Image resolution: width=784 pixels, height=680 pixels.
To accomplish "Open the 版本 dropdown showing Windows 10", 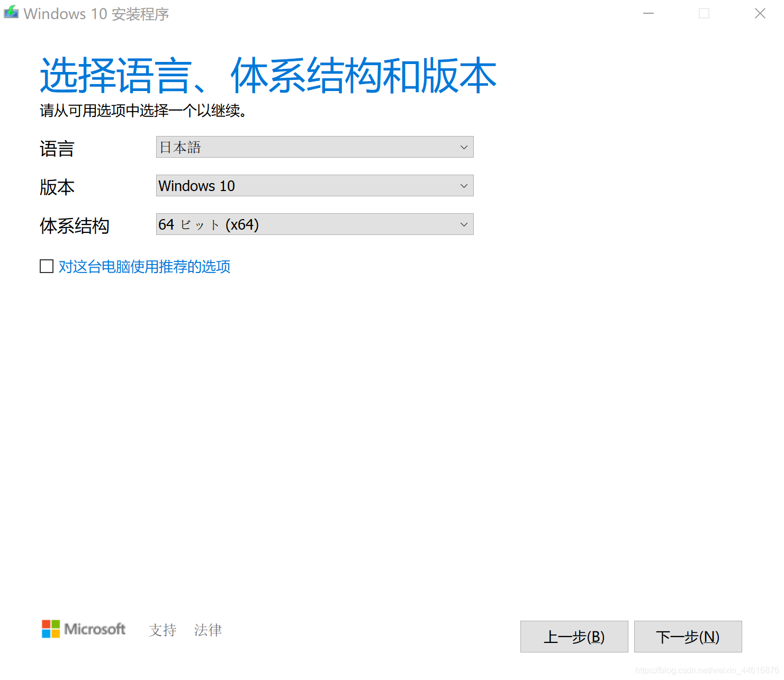I will (x=314, y=186).
